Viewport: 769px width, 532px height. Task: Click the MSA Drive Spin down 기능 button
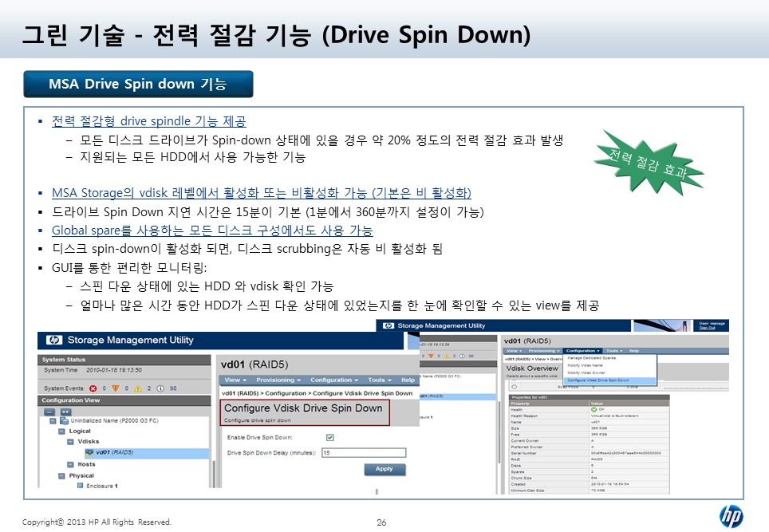point(138,84)
